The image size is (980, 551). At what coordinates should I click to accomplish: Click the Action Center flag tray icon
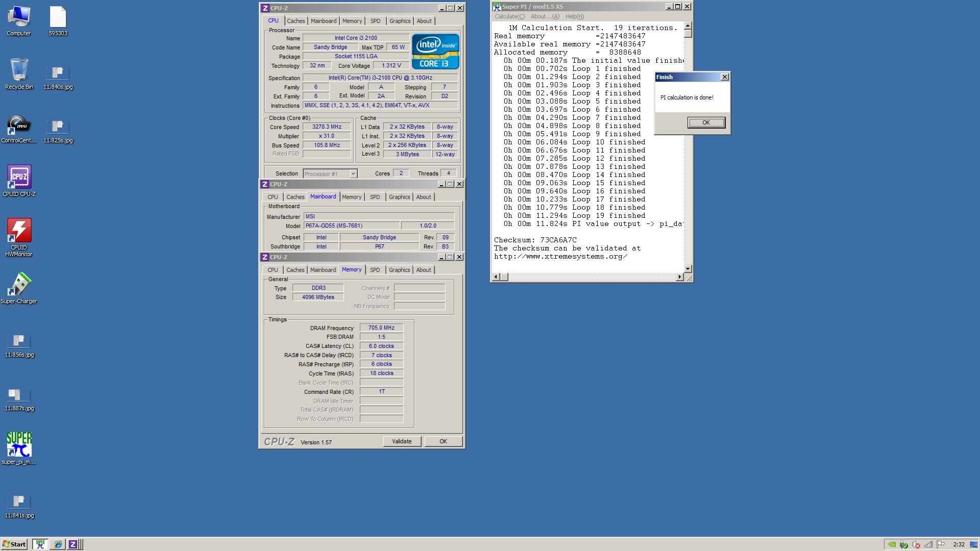point(941,544)
